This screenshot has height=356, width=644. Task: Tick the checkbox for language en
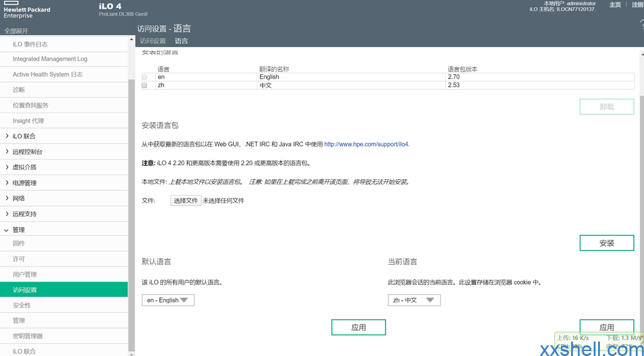point(144,77)
